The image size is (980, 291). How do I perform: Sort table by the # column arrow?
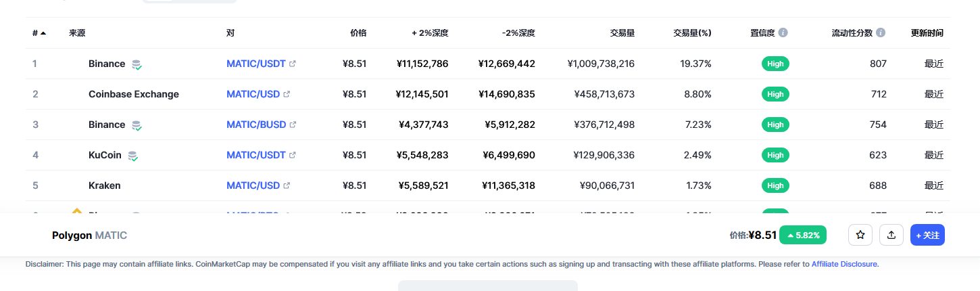tap(43, 32)
